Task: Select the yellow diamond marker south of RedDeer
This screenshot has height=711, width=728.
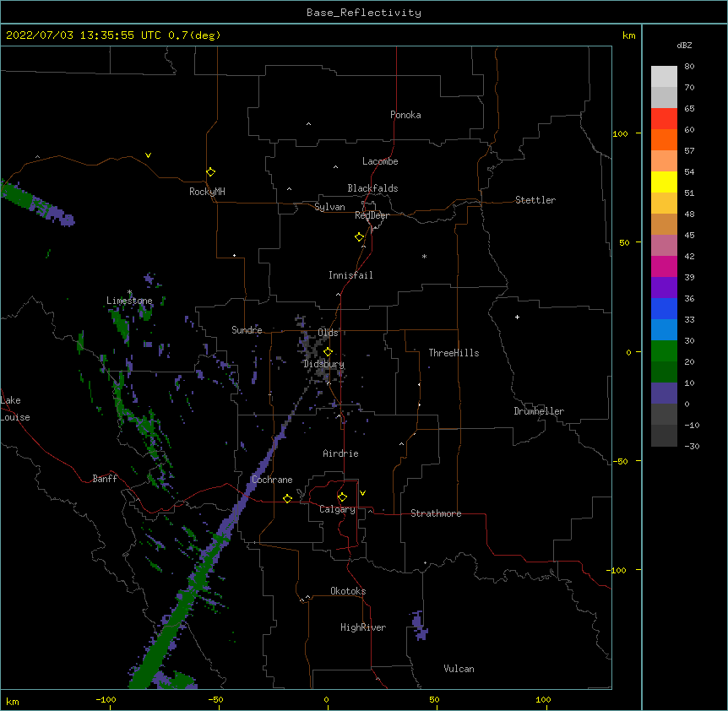Action: [359, 237]
